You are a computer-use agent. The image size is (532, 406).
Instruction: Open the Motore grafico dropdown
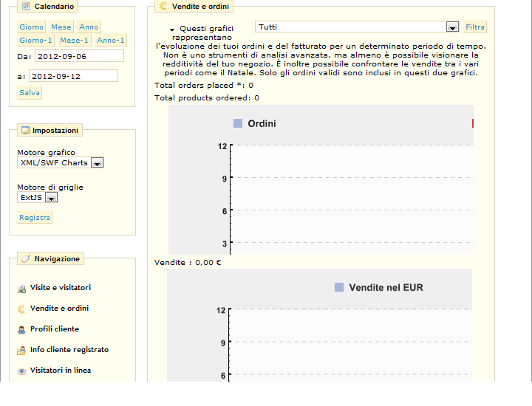click(97, 163)
